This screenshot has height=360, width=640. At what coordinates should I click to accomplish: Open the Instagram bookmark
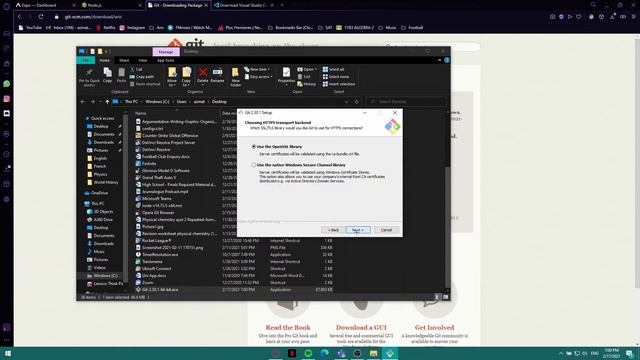click(133, 28)
